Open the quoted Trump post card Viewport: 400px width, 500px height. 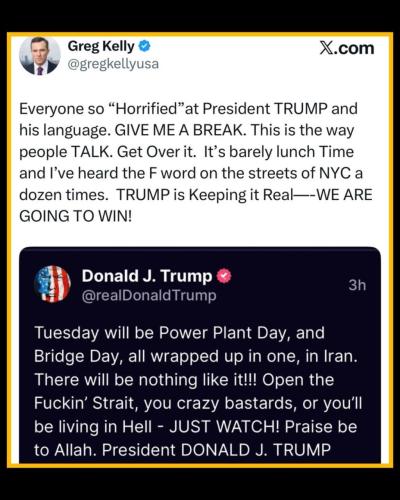pos(200,355)
